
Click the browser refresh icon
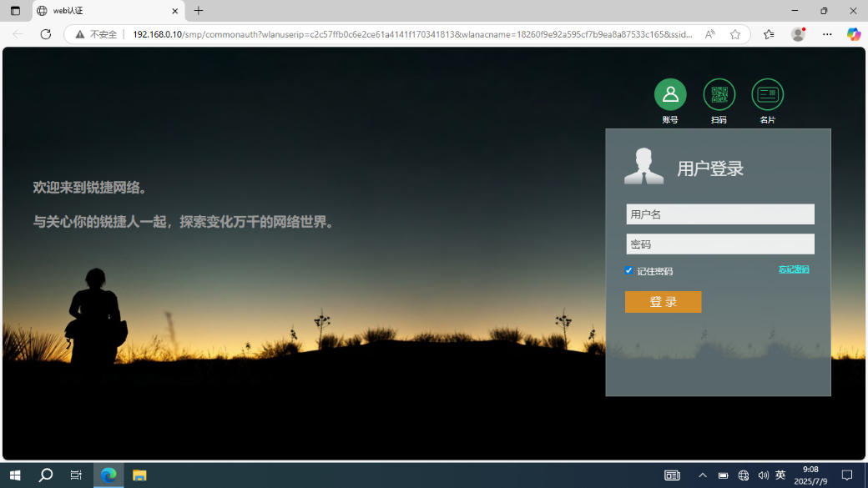pyautogui.click(x=46, y=34)
